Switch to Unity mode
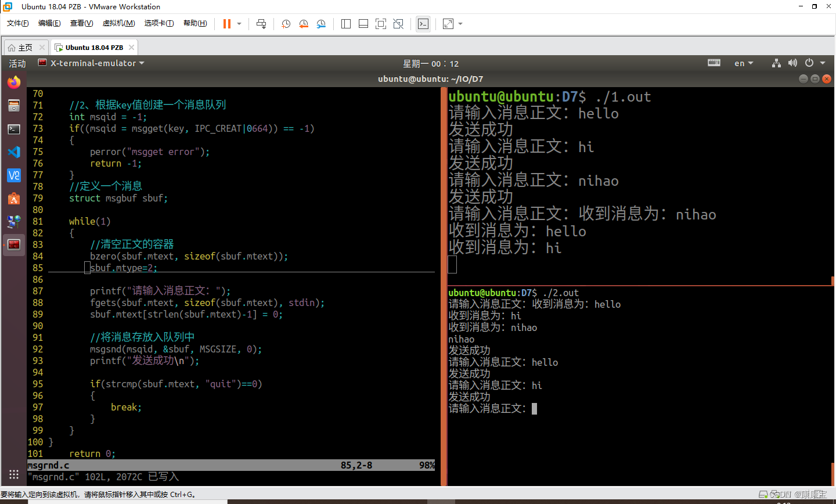Screen dimensions: 836x504 point(398,24)
